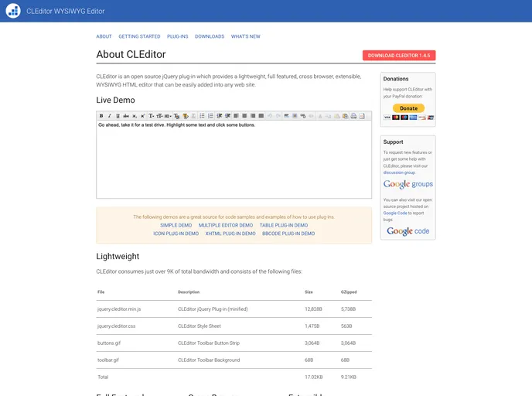The image size is (532, 396).
Task: Select the toolbar.gif file name cell
Action: (x=108, y=360)
